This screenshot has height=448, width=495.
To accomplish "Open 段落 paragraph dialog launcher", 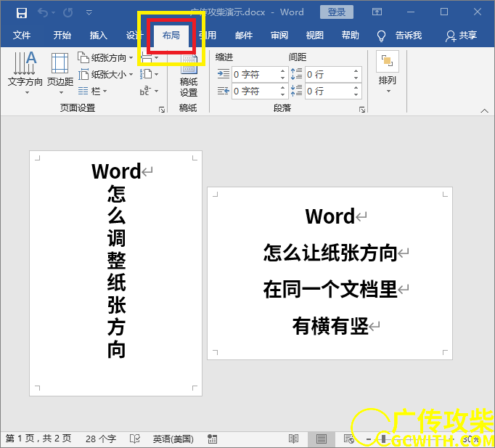I will [x=362, y=110].
